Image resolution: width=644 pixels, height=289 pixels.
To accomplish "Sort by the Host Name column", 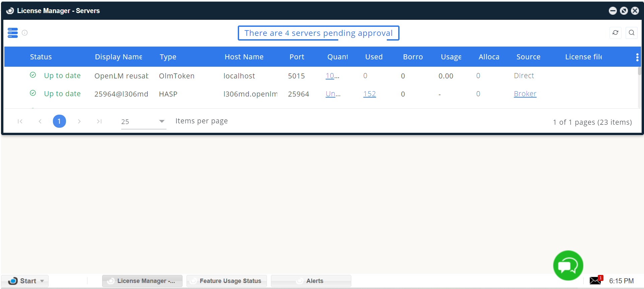I will tap(244, 57).
